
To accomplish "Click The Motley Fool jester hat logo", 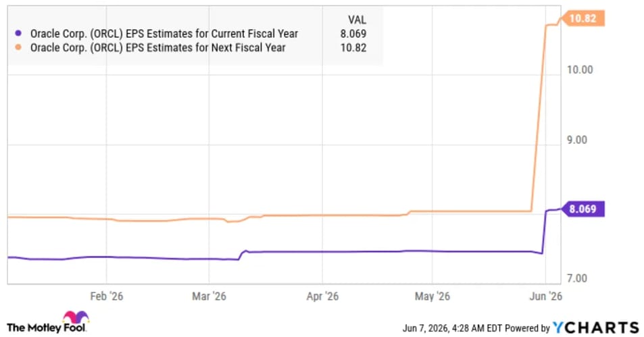I will [76, 317].
